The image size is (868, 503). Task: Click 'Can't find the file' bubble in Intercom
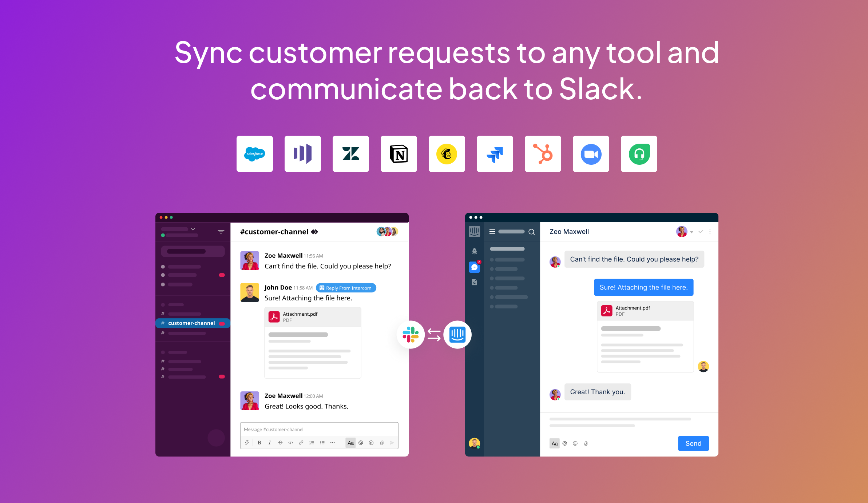(634, 259)
